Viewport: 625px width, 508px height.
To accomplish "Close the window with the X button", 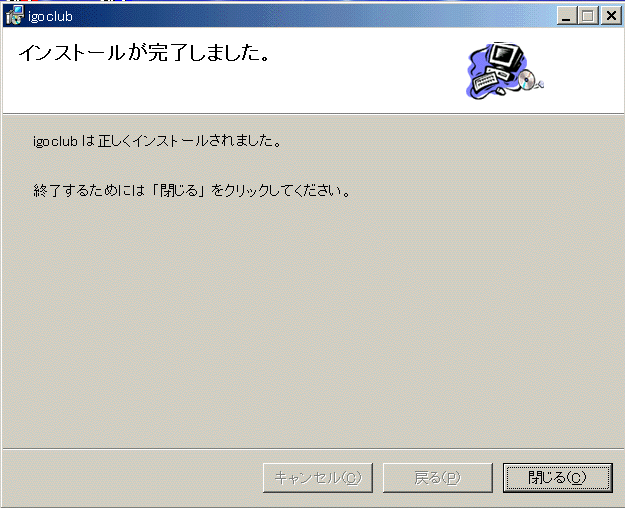I will coord(611,16).
